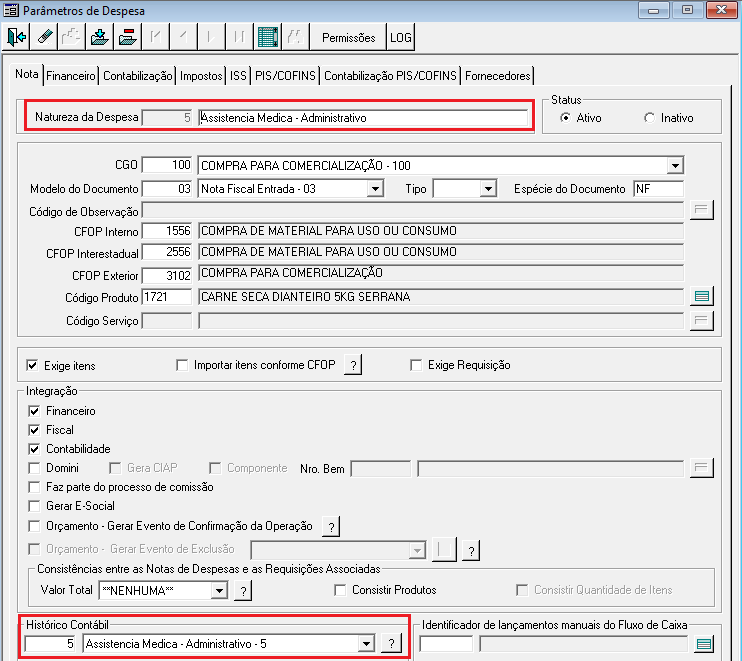Open lookup for Código Produto
742x661 pixels.
point(702,296)
